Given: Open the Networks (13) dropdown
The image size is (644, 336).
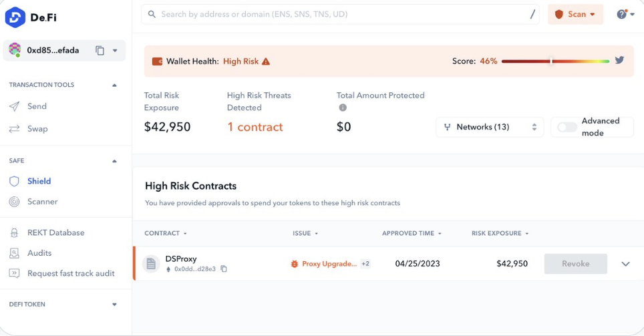Looking at the screenshot, I should click(x=490, y=127).
